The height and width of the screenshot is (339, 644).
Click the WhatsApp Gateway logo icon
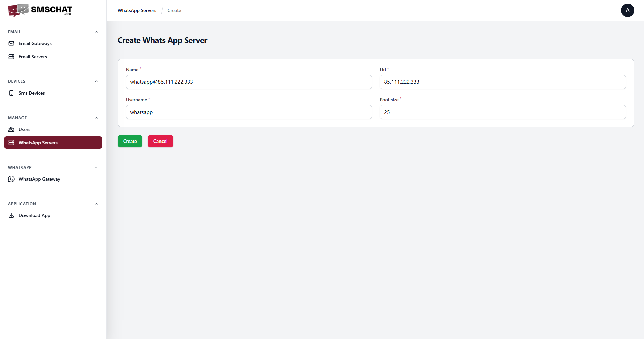click(x=11, y=179)
